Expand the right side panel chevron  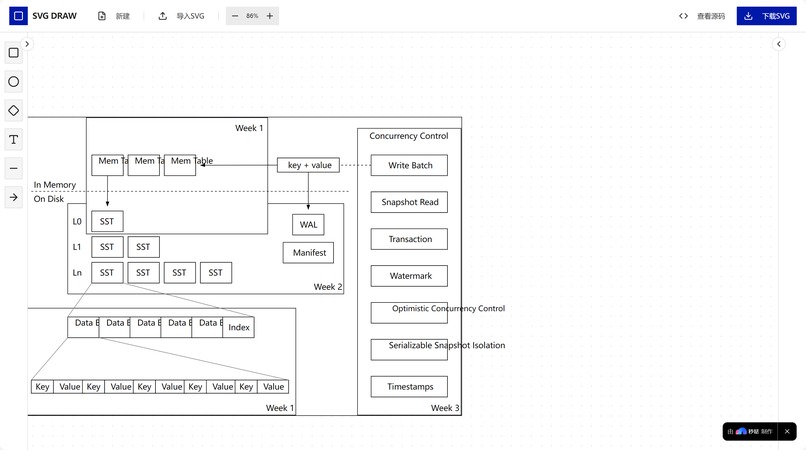point(779,44)
